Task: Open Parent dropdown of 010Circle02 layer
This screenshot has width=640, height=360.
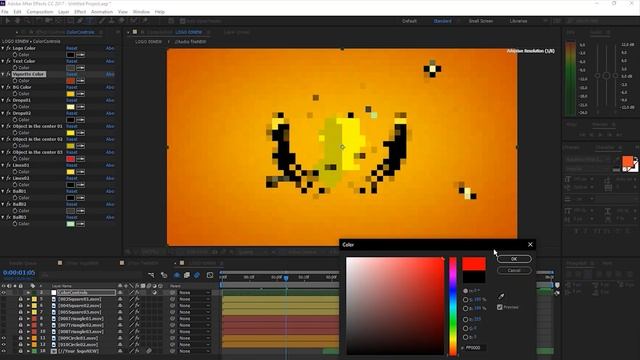Action: [x=195, y=345]
